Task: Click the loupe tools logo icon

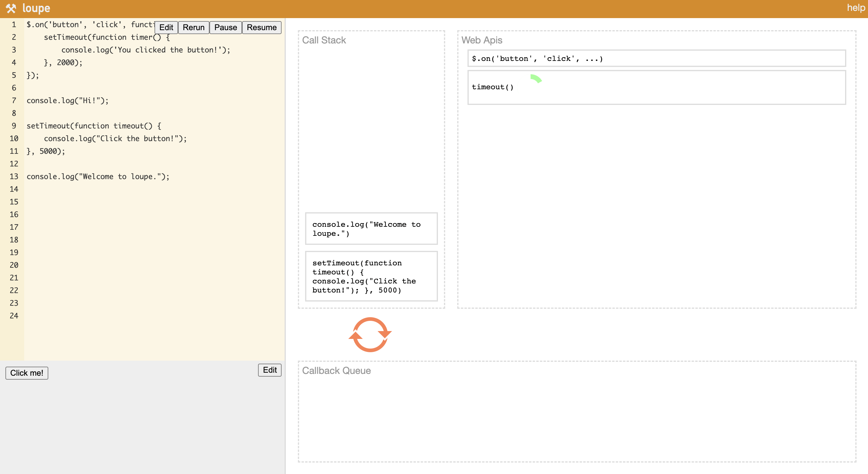Action: [11, 8]
